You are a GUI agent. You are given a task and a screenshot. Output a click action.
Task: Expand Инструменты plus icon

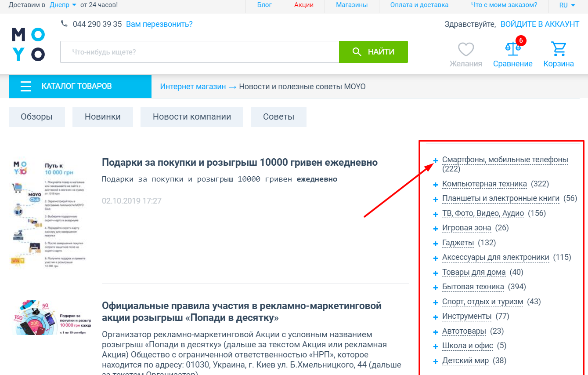pyautogui.click(x=436, y=317)
